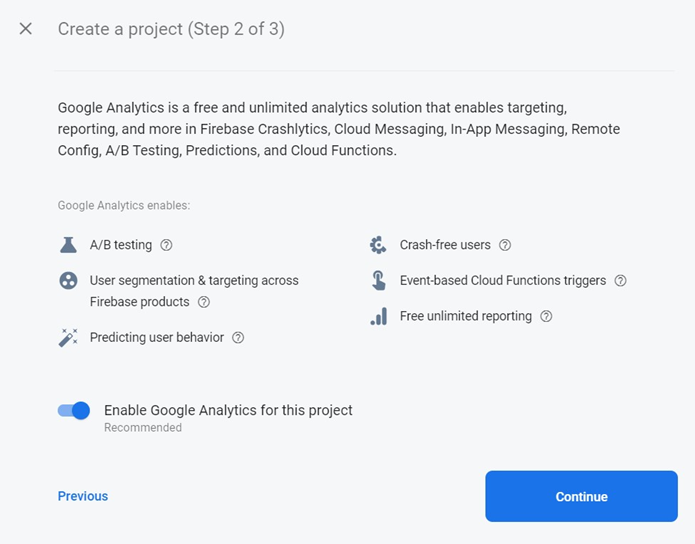The height and width of the screenshot is (544, 695).
Task: Disable the Google Analytics toggle switch
Action: coord(74,410)
